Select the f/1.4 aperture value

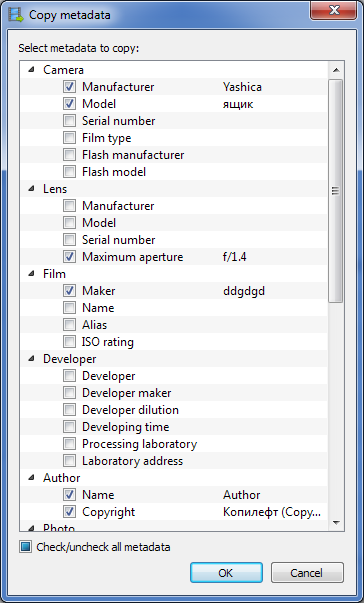pos(234,257)
